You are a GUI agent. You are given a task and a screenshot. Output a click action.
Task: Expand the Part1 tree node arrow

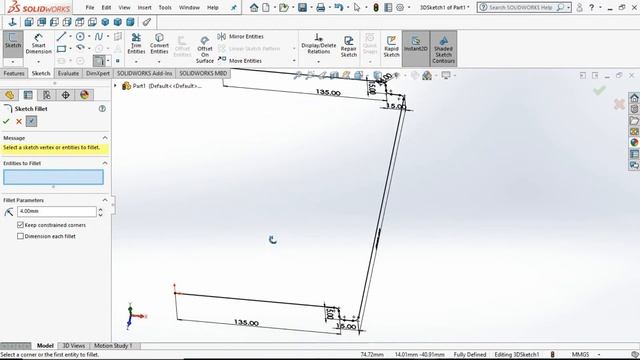pos(116,86)
